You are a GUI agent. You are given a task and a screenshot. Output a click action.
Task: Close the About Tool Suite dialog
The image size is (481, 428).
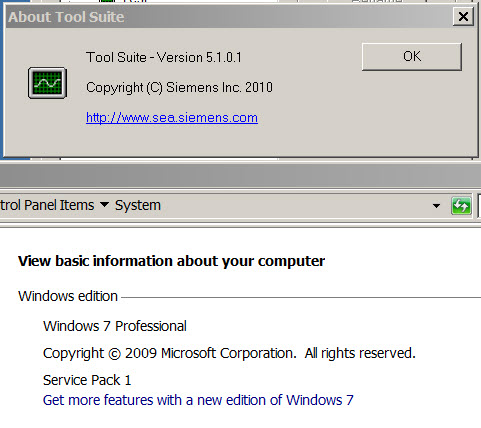463,16
